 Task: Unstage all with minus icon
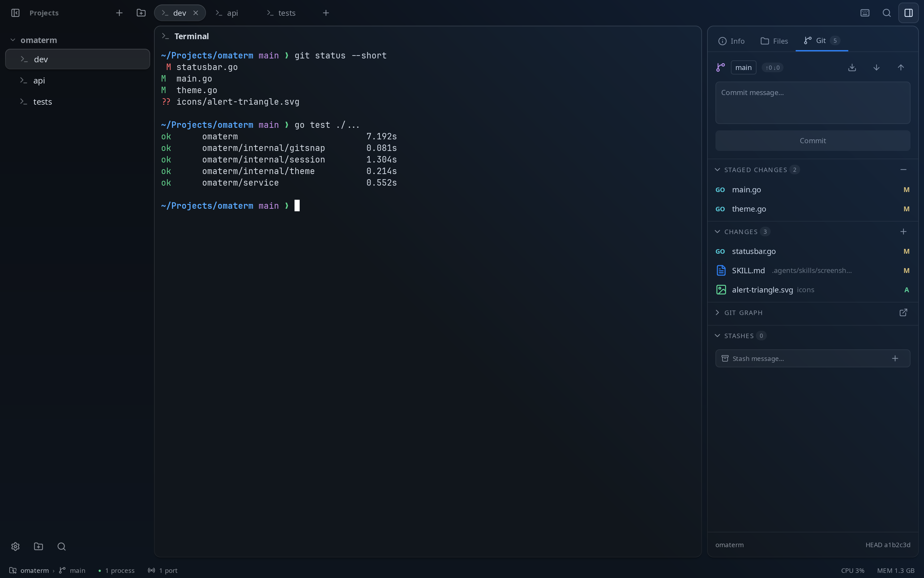903,170
